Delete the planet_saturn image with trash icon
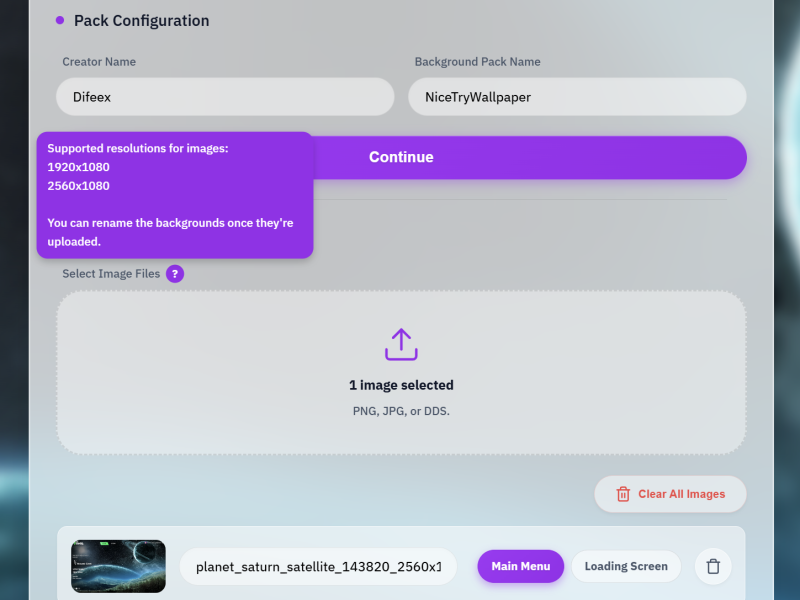The width and height of the screenshot is (800, 600). tap(713, 566)
